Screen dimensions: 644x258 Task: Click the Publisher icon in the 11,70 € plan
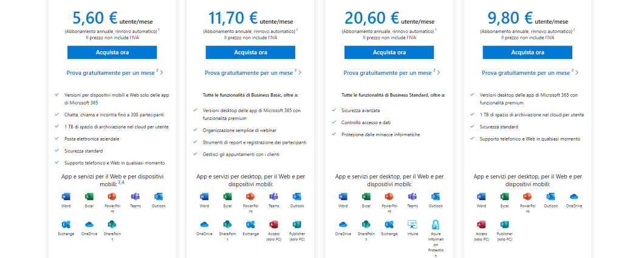(x=296, y=225)
